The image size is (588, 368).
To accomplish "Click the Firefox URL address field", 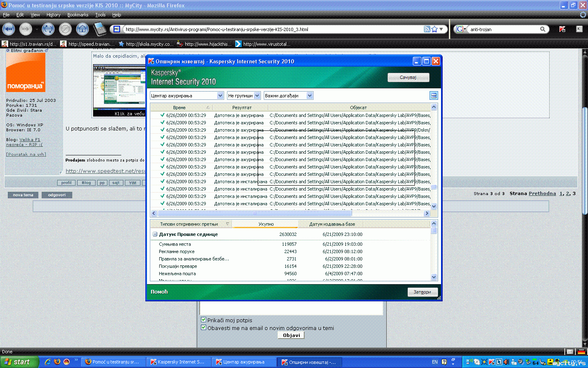I will [x=273, y=29].
